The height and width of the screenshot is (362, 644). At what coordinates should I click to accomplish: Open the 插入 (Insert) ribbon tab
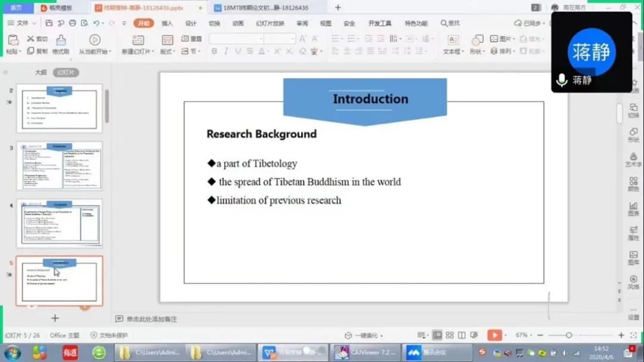pos(167,23)
